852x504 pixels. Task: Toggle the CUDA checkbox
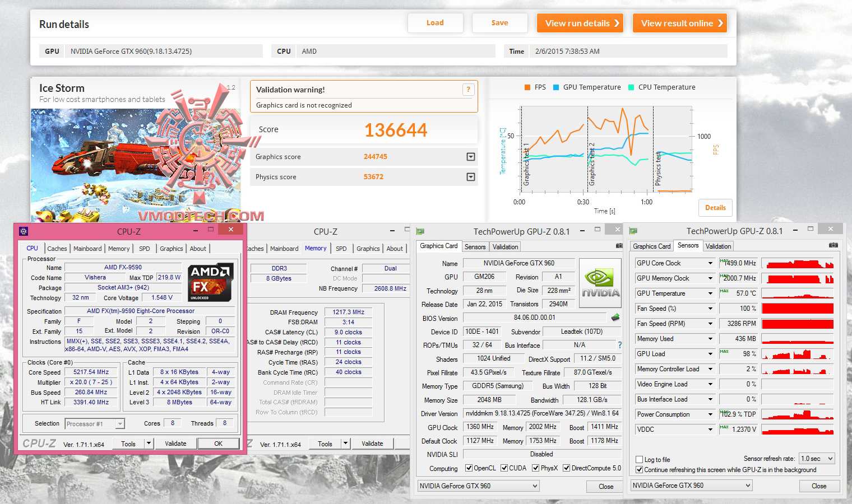[x=504, y=468]
